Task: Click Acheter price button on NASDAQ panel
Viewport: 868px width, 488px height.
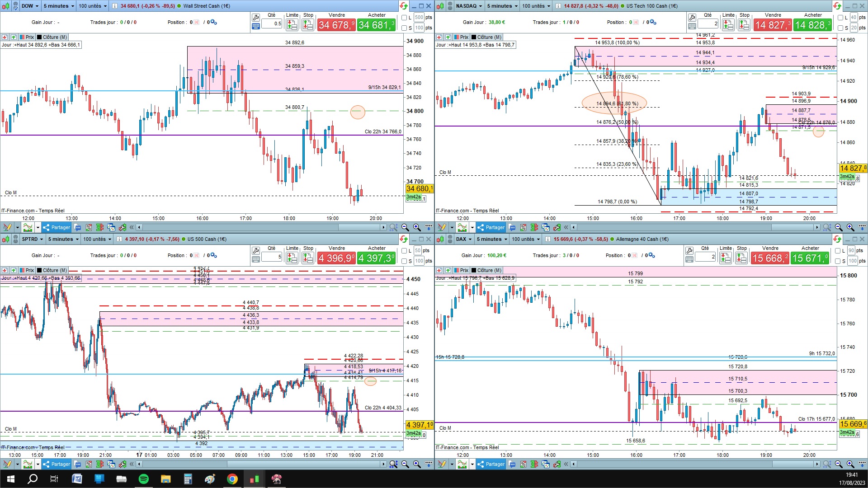Action: [812, 25]
